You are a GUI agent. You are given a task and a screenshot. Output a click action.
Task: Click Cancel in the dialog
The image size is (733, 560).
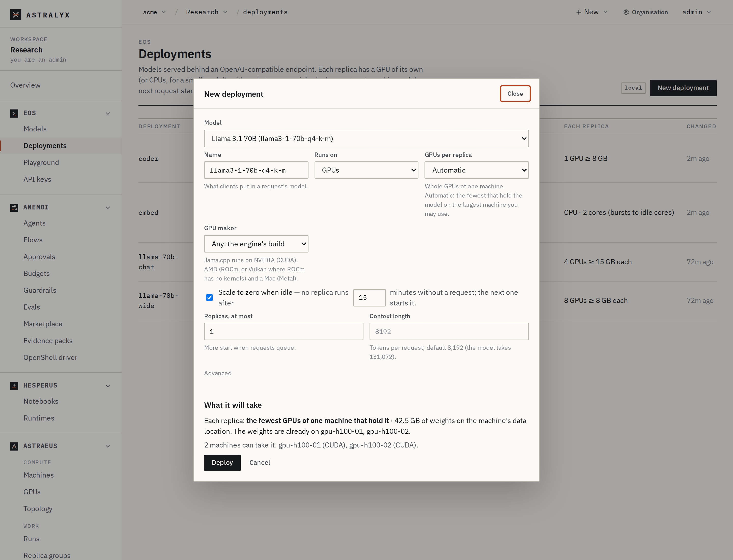point(260,463)
